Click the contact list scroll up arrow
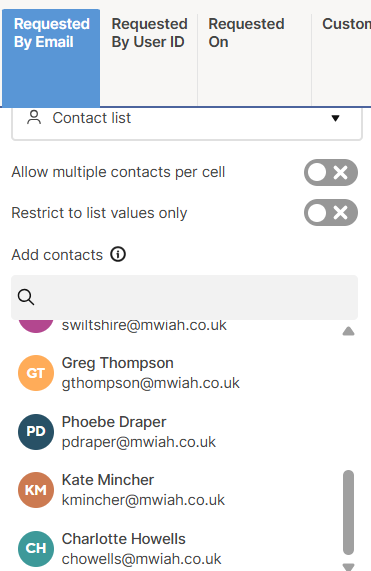The height and width of the screenshot is (571, 371). [x=348, y=331]
